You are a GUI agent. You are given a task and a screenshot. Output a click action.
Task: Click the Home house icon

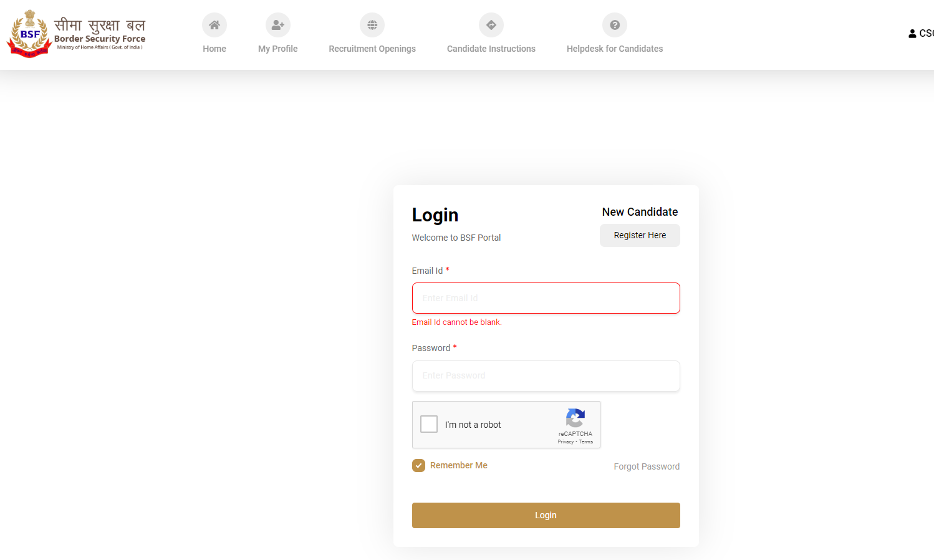[214, 25]
